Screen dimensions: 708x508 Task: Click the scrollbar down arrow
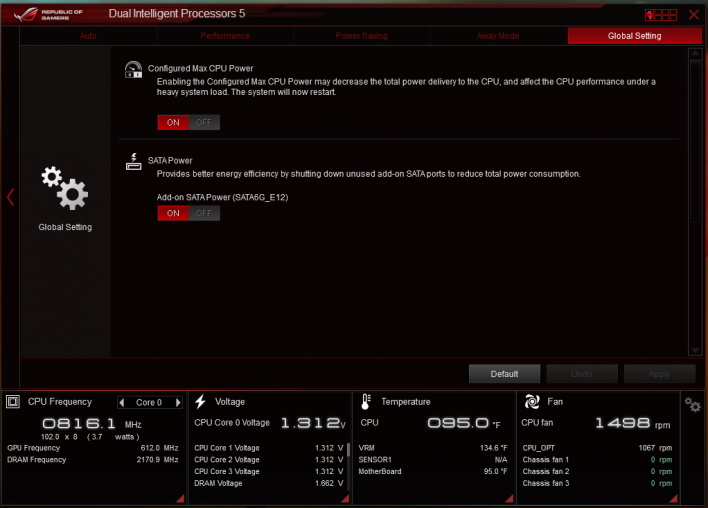click(695, 350)
